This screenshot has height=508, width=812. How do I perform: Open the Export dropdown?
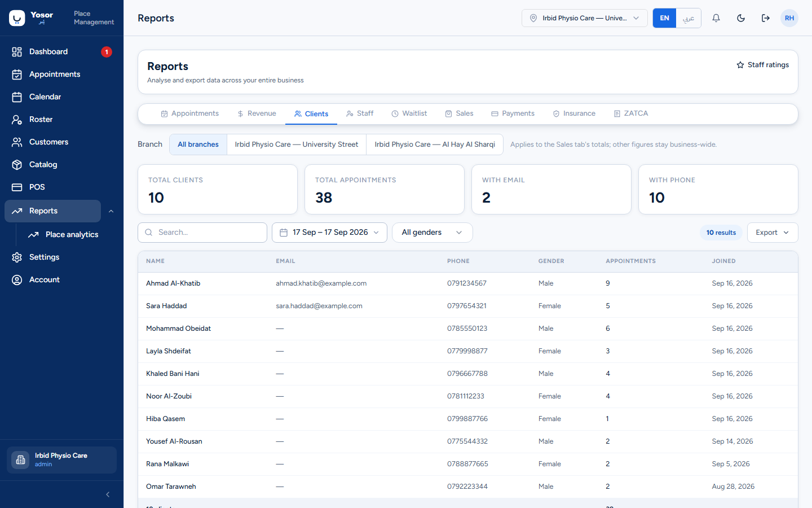pos(773,233)
